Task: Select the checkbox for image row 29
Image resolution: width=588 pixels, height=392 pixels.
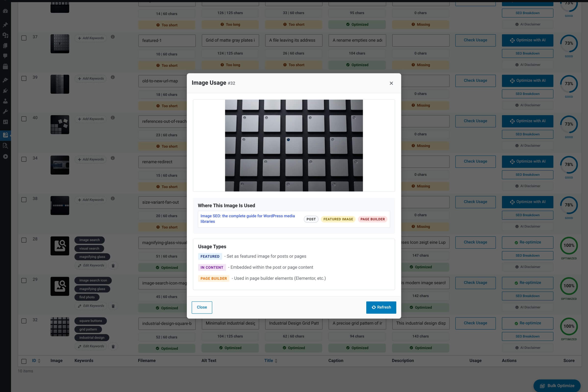Action: pyautogui.click(x=24, y=281)
